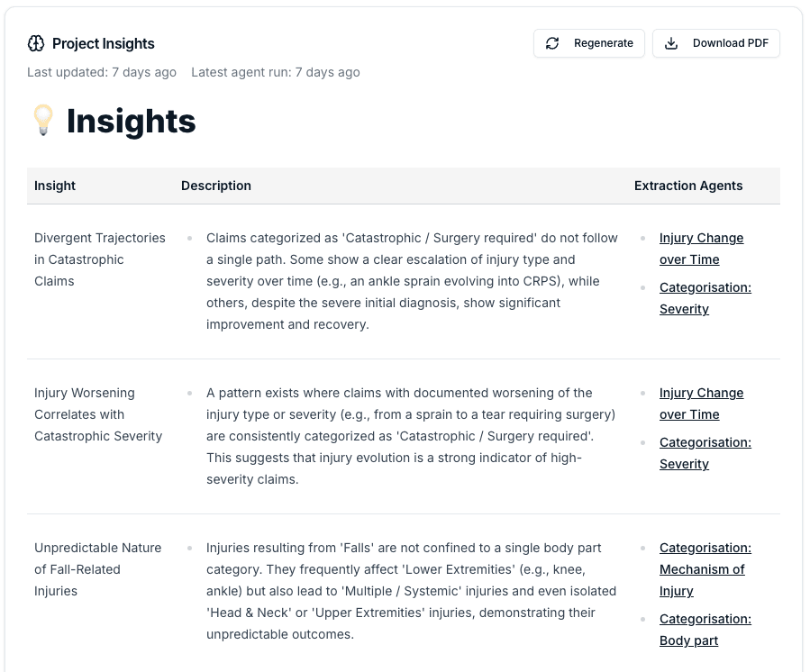
Task: Click the Latest agent run timestamp
Action: tap(276, 72)
